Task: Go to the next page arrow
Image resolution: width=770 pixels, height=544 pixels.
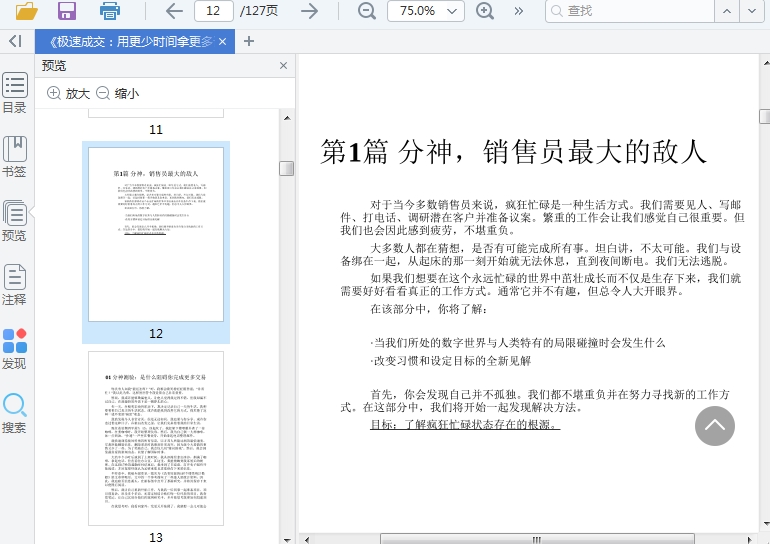Action: coord(309,10)
